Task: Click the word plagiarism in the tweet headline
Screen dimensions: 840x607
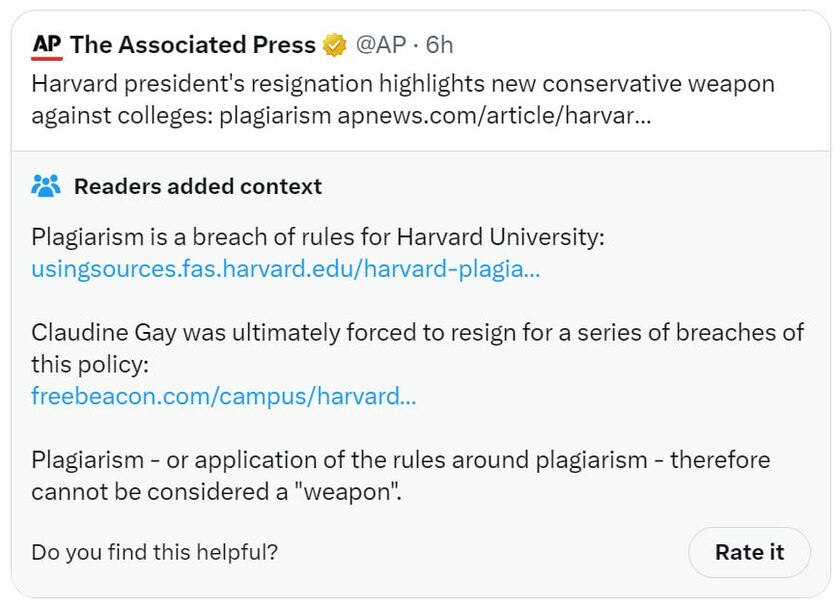Action: pos(275,116)
